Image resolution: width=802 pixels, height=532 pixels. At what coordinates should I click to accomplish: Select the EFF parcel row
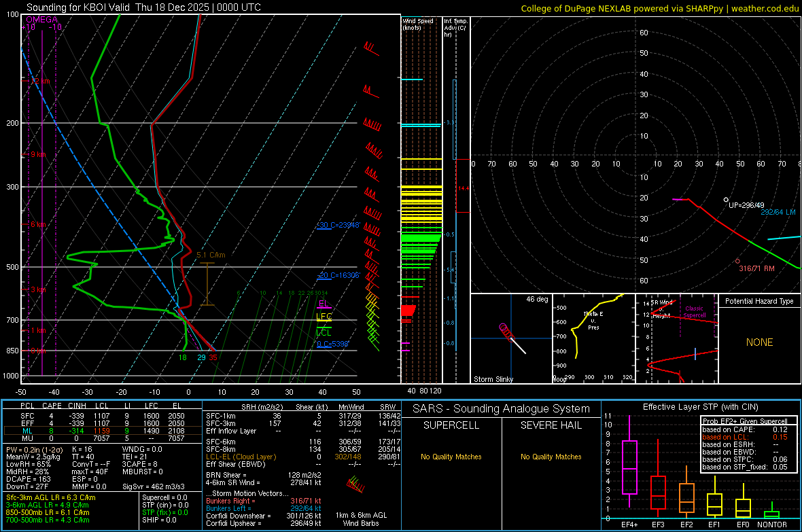click(x=103, y=423)
